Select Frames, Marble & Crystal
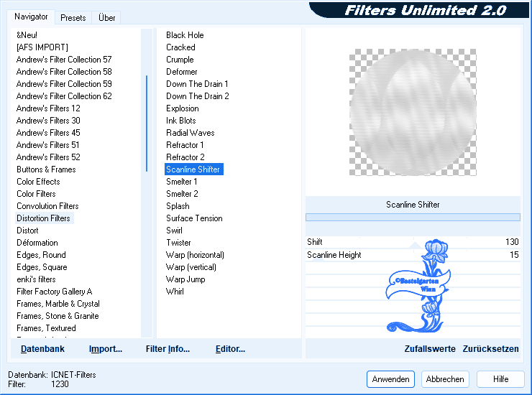 [58, 304]
